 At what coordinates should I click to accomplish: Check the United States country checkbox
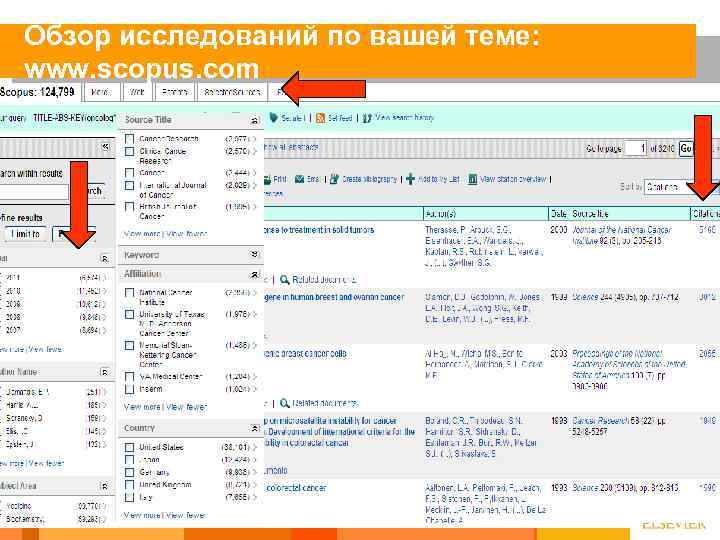pyautogui.click(x=129, y=447)
